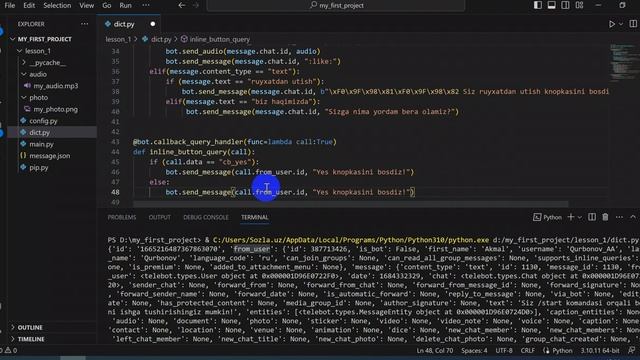This screenshot has height=360, width=640.
Task: Go back with the left arrow
Action: click(x=182, y=5)
